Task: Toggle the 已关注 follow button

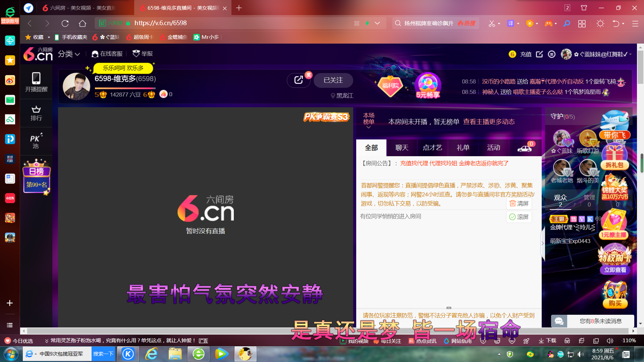Action: tap(333, 80)
